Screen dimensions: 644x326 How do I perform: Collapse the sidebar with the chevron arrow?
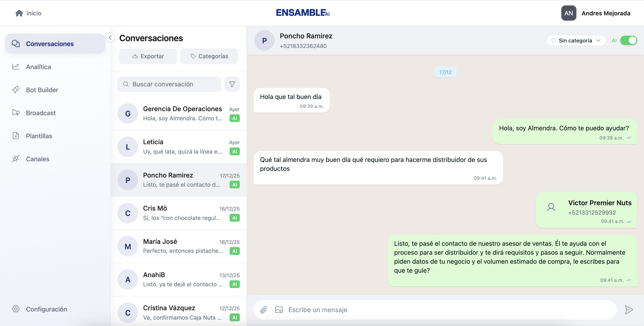click(x=110, y=38)
